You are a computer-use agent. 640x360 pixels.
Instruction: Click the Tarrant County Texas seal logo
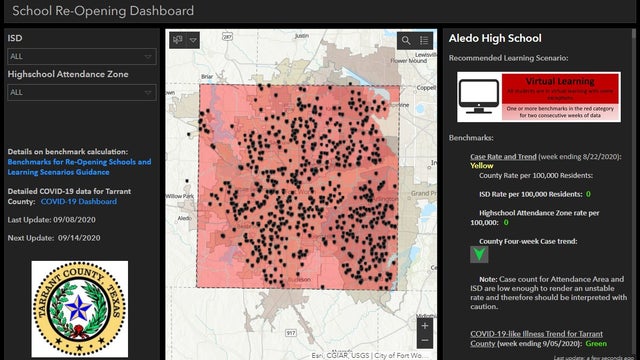pyautogui.click(x=80, y=309)
